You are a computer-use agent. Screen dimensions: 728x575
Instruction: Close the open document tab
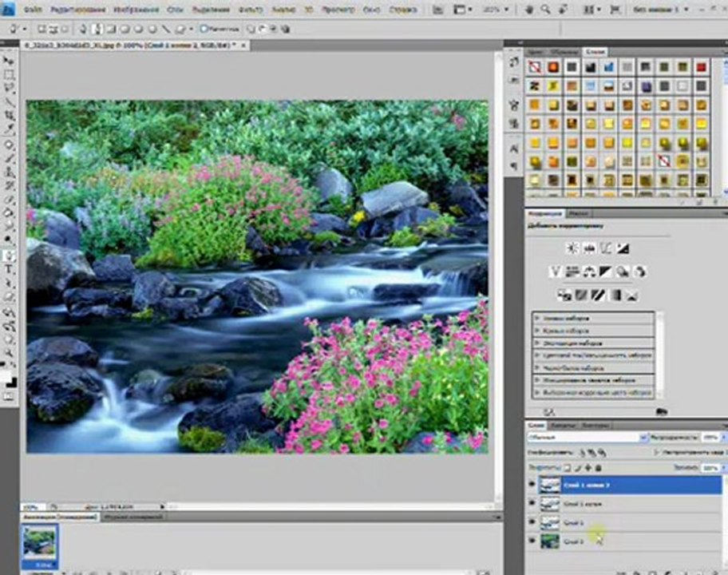pos(243,45)
